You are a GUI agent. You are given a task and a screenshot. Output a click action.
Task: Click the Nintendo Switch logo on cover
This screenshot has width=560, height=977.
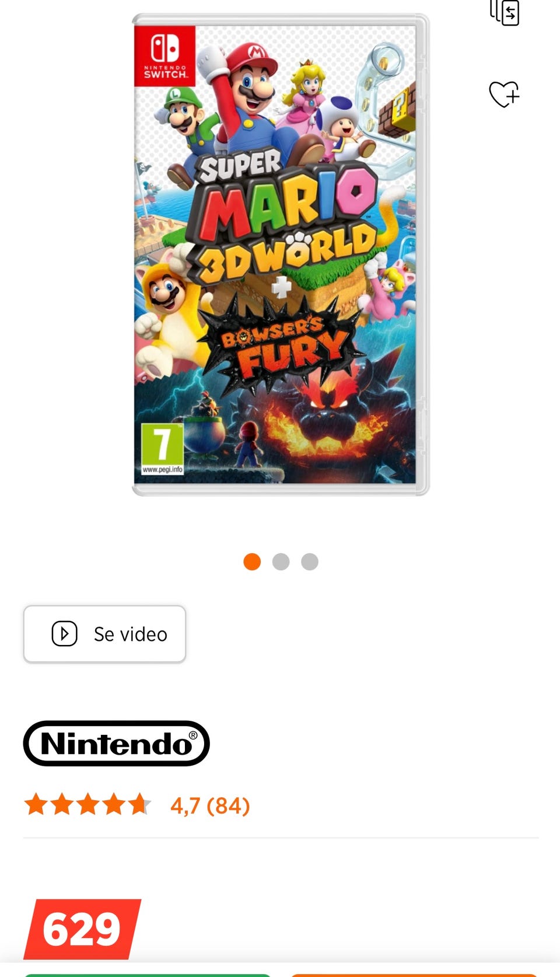[x=165, y=56]
